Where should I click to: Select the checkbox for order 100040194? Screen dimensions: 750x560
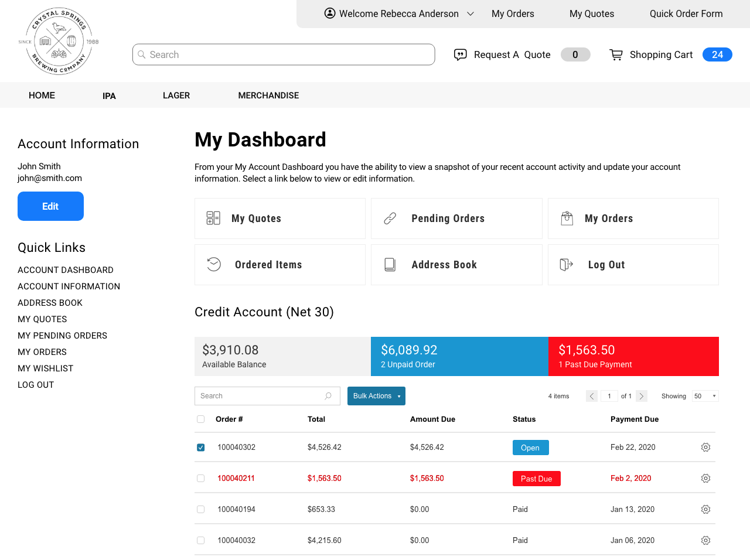[201, 510]
